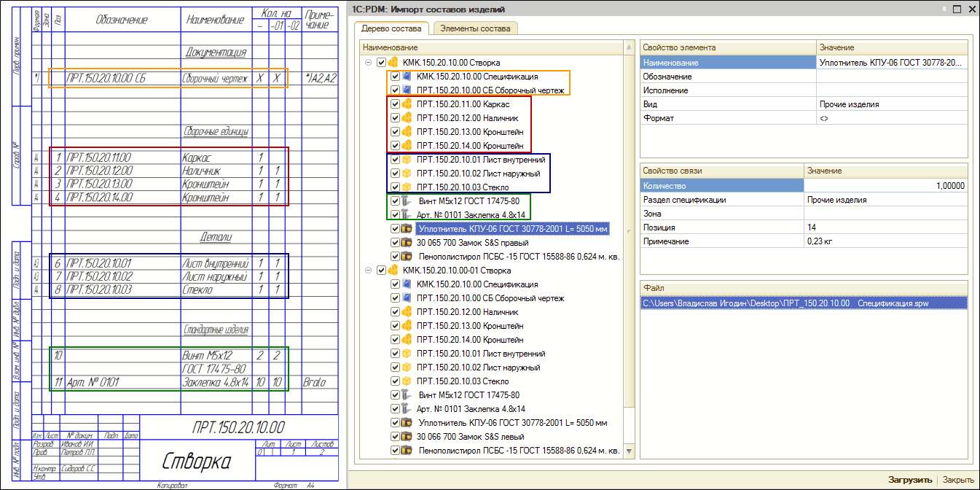Click the cubes icon beside ПРТ.150.20.11.00 Каркас
980x490 pixels.
pos(407,104)
